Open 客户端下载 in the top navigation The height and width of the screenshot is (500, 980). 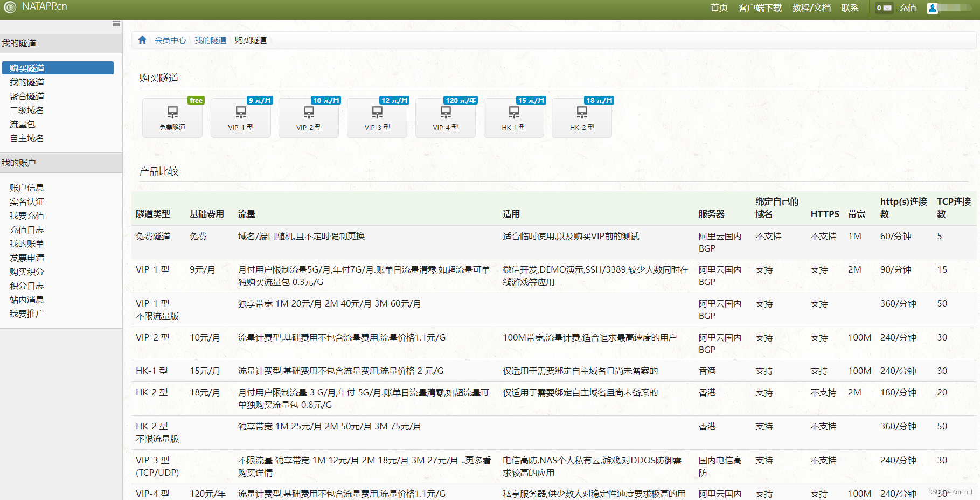(x=760, y=8)
